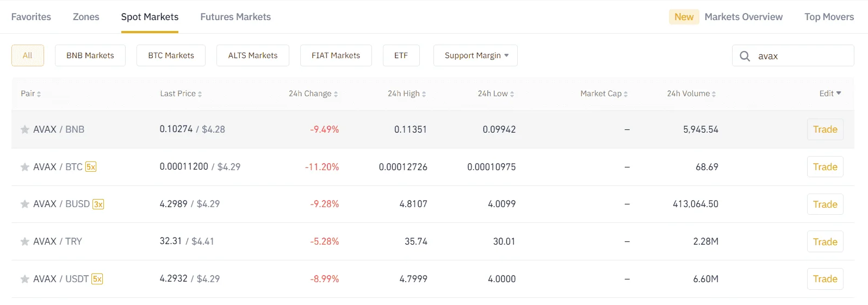
Task: Favorite the AVAX / BNB pair star
Action: pyautogui.click(x=24, y=129)
